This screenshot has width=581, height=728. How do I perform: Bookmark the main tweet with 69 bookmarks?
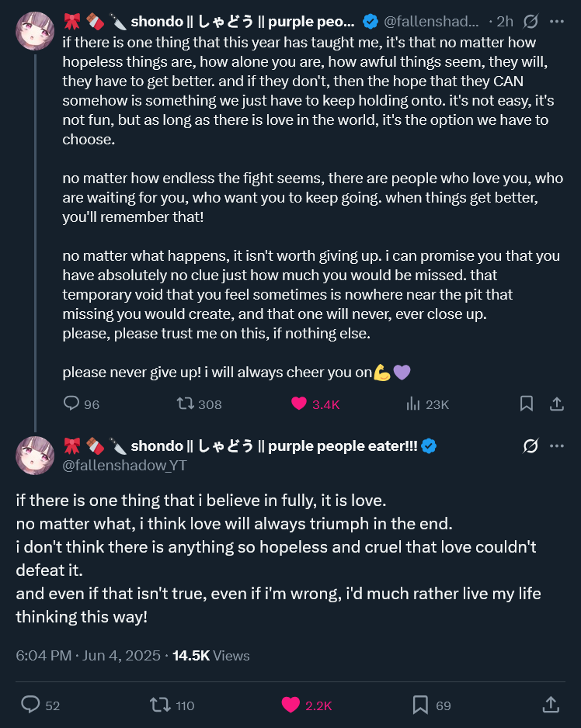pyautogui.click(x=420, y=705)
